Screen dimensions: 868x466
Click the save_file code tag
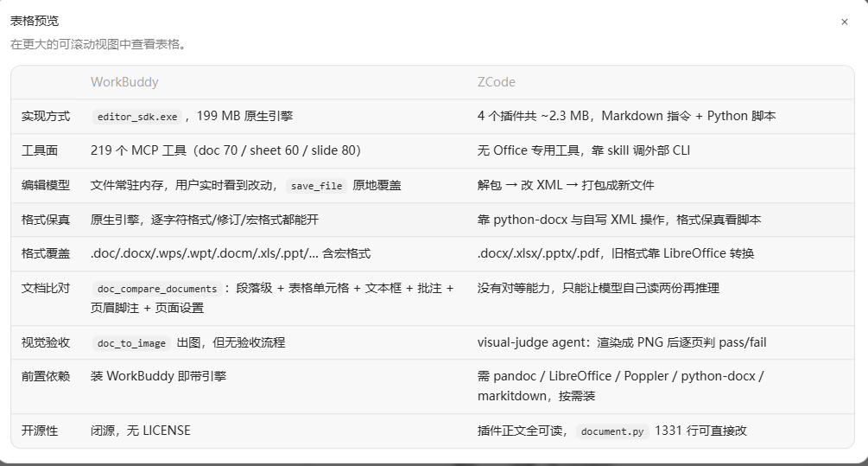pyautogui.click(x=317, y=186)
